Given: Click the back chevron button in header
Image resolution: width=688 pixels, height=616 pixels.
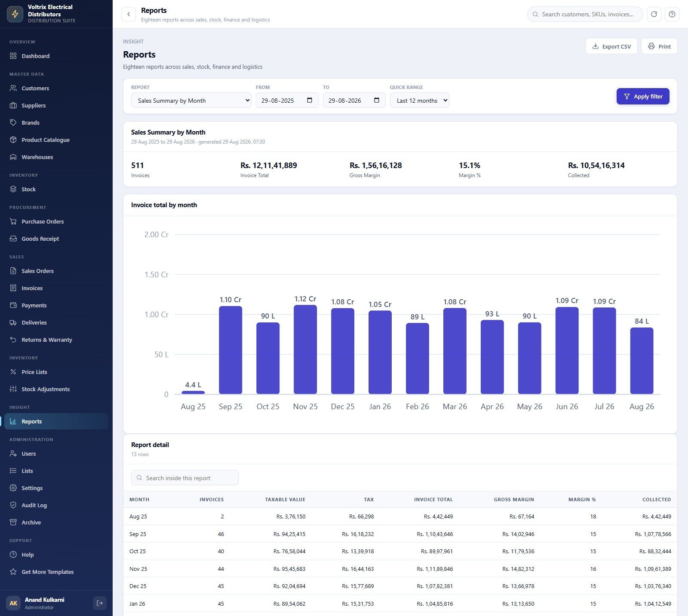Looking at the screenshot, I should pos(129,14).
